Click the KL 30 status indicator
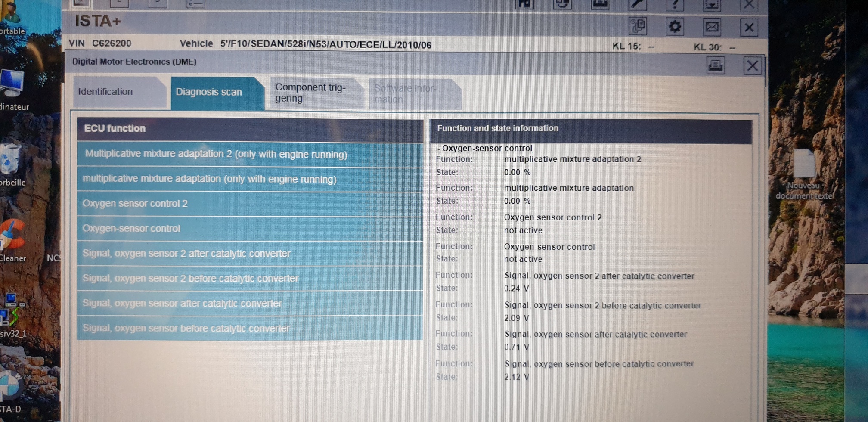The image size is (868, 422). click(x=714, y=47)
